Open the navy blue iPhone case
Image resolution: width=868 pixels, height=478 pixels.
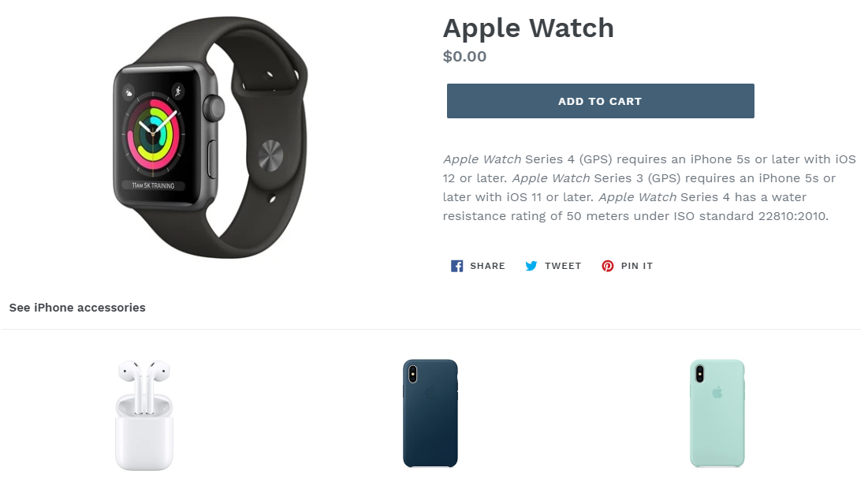click(430, 413)
